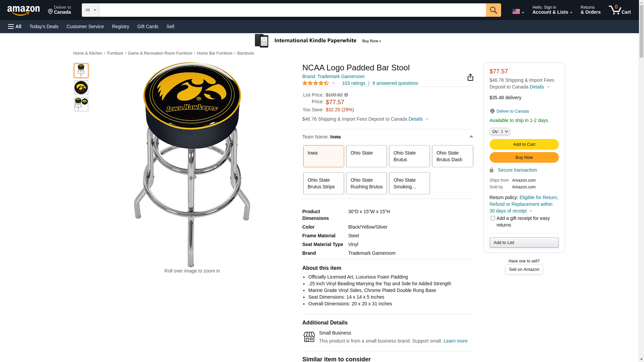Open the Qty quantity dropdown
This screenshot has width=644, height=362.
[499, 131]
